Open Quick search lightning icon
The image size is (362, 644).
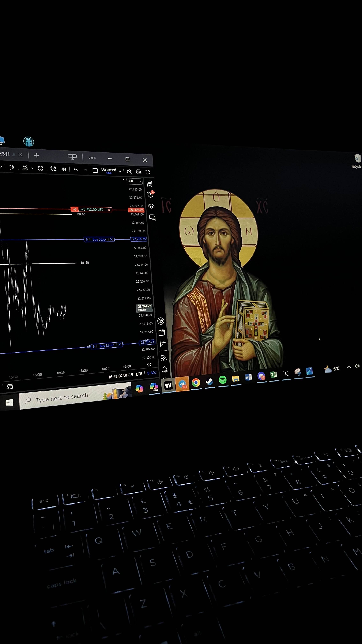129,171
